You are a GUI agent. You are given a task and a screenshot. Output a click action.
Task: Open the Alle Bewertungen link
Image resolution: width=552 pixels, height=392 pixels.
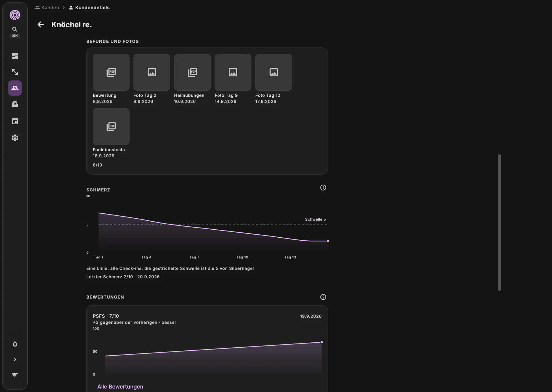point(120,386)
